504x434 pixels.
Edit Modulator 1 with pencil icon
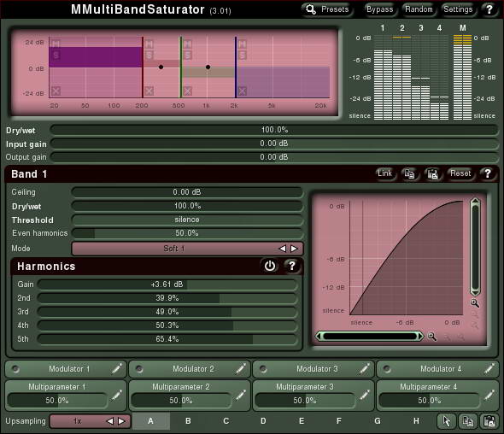point(117,368)
